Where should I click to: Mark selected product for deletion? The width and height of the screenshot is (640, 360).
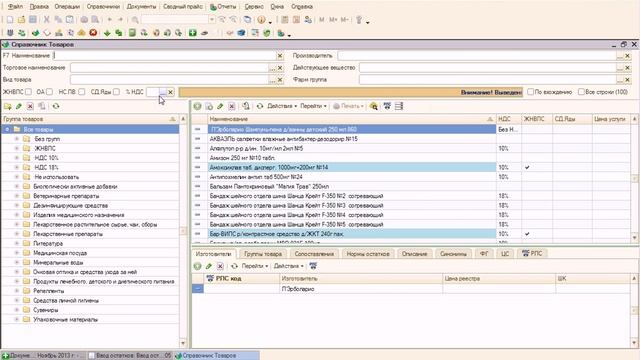232,106
